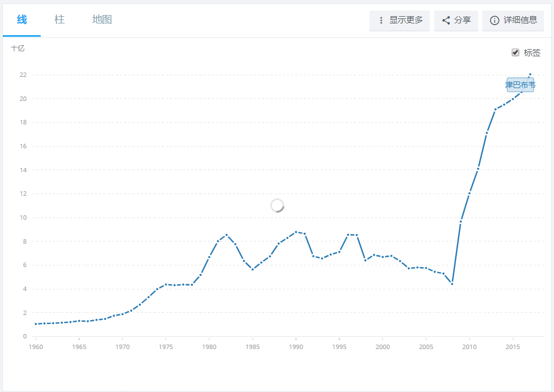The height and width of the screenshot is (392, 554).
Task: Click the share icon beside 分享
Action: point(446,21)
